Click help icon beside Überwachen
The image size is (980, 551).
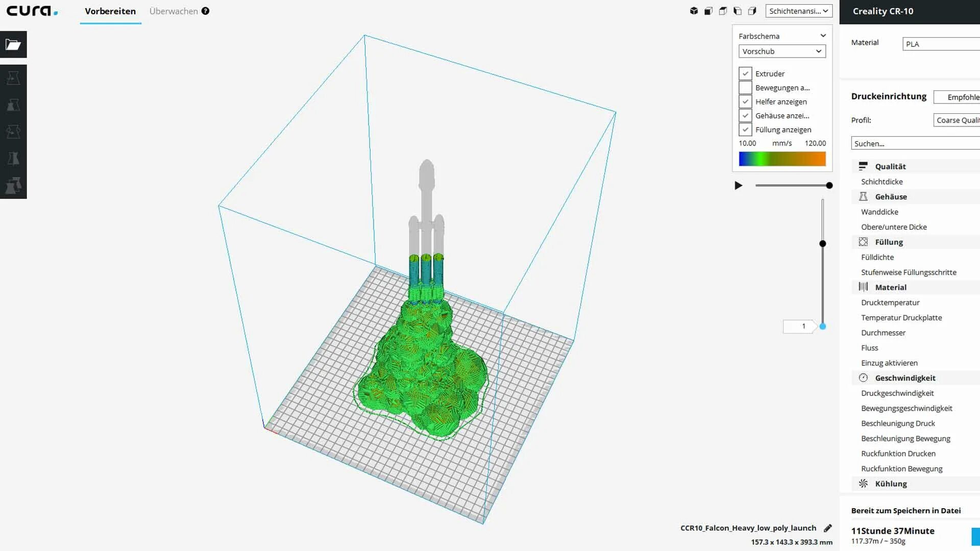205,11
